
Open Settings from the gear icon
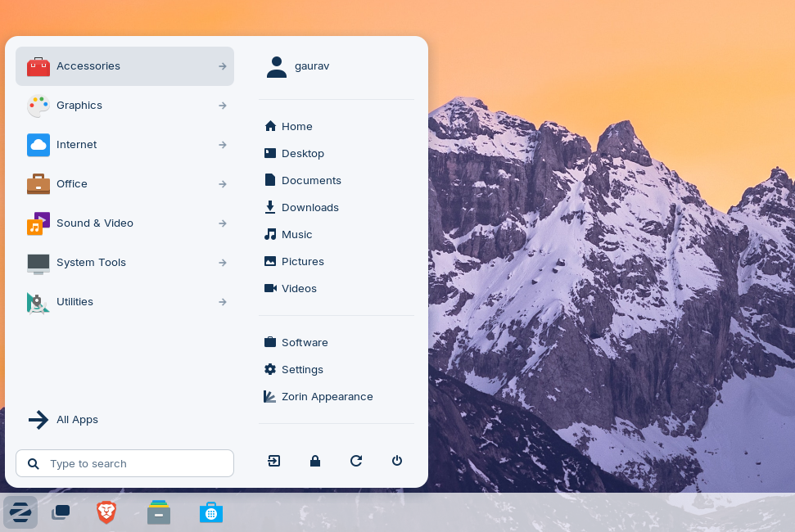click(x=302, y=369)
